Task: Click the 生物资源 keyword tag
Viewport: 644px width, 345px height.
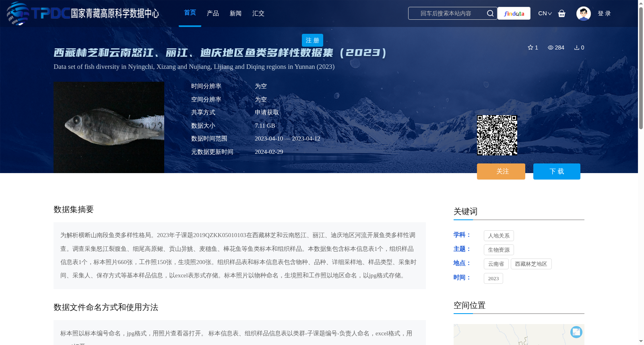Action: click(x=499, y=250)
